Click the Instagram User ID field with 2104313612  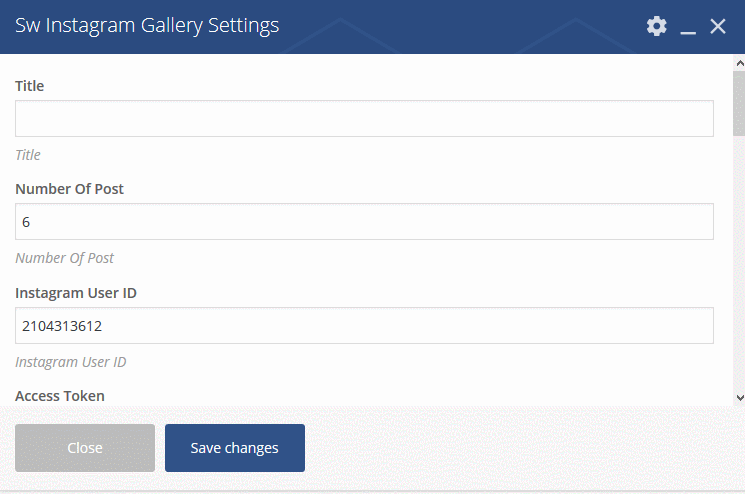coord(364,325)
